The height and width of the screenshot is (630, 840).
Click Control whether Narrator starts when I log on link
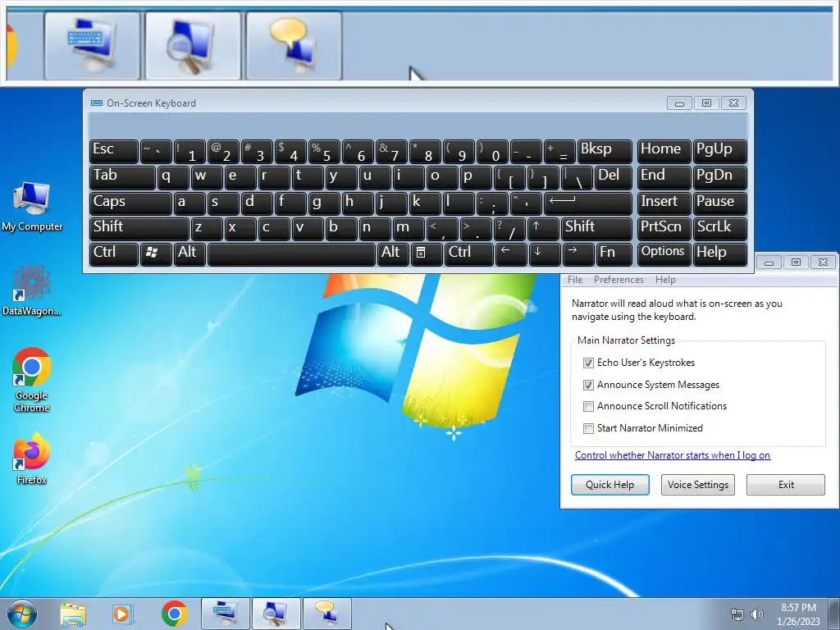pos(673,455)
